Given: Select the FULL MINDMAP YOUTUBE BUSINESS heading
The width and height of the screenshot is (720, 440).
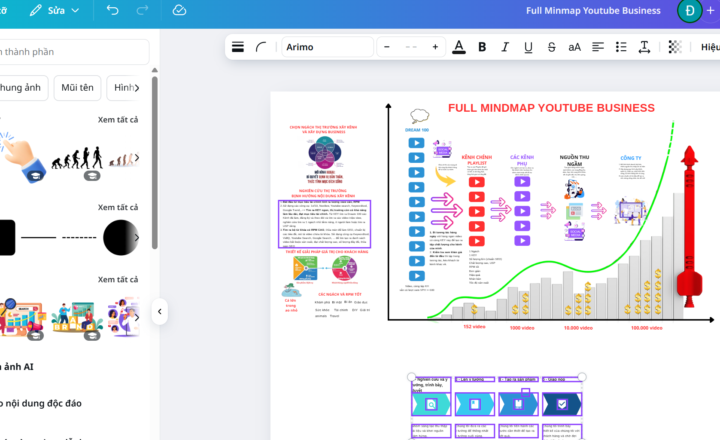Looking at the screenshot, I should [551, 108].
